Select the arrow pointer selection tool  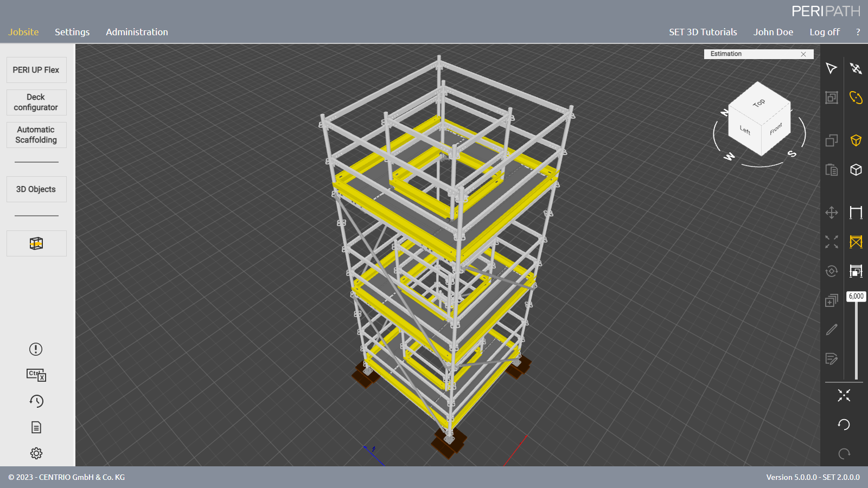click(831, 68)
